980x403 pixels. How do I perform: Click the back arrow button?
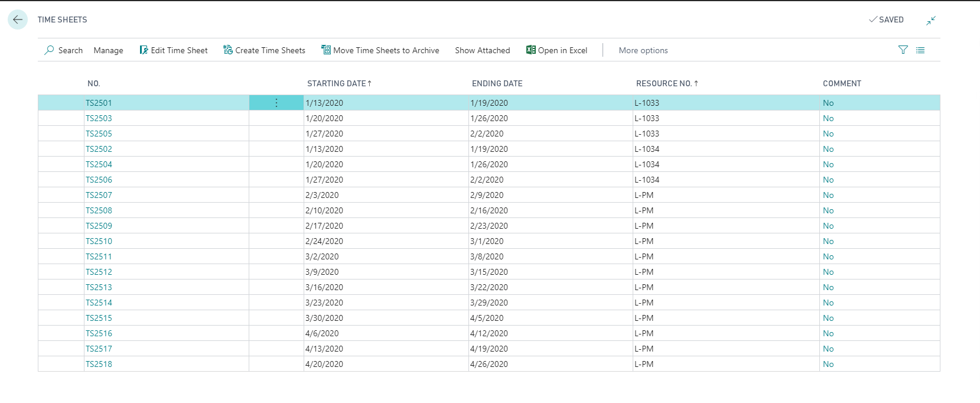point(18,19)
